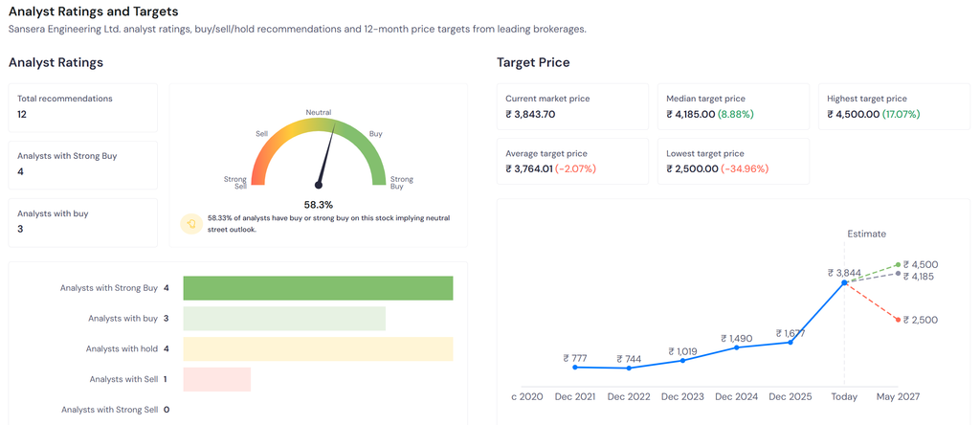Click the red ₹ 2,500 estimate point
The image size is (980, 425).
[x=898, y=320]
